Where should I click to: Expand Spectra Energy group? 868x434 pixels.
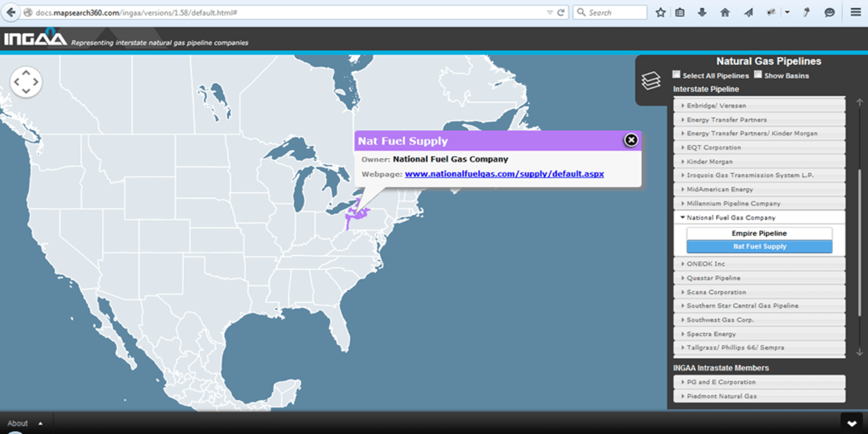click(759, 334)
